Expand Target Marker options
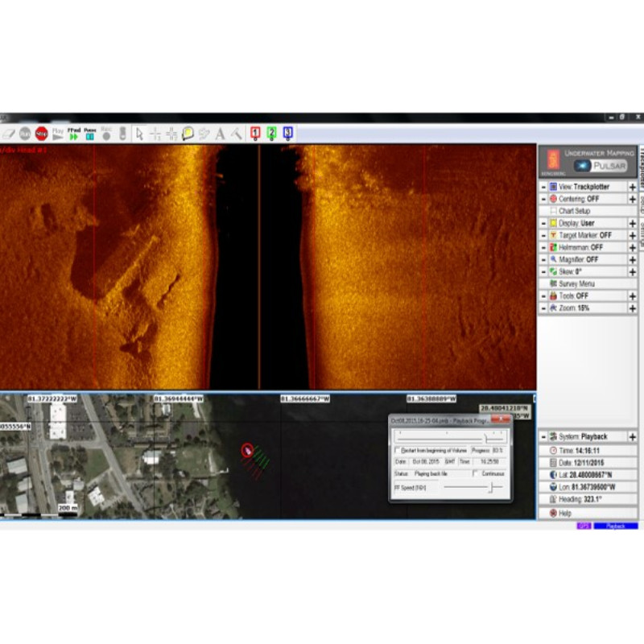Image resolution: width=644 pixels, height=644 pixels. click(x=633, y=235)
